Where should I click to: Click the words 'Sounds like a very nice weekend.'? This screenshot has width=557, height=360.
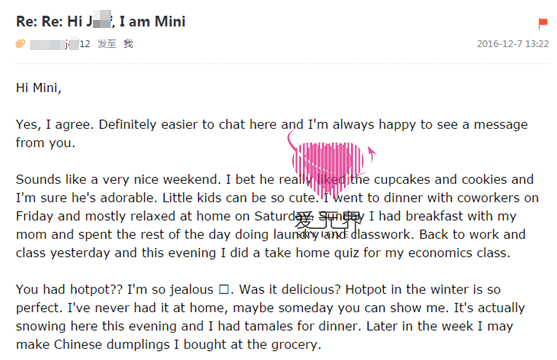tap(118, 179)
